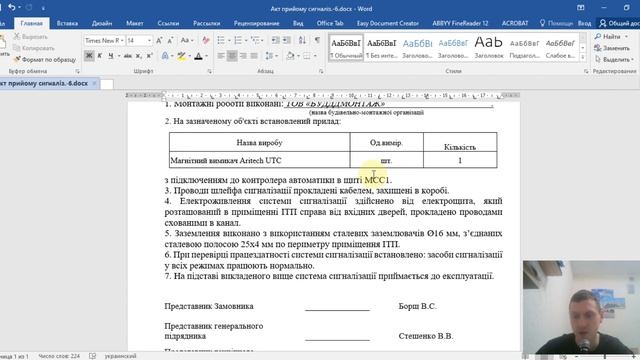The width and height of the screenshot is (640, 360).
Task: Align the paragraph to the left
Action: tap(221, 56)
